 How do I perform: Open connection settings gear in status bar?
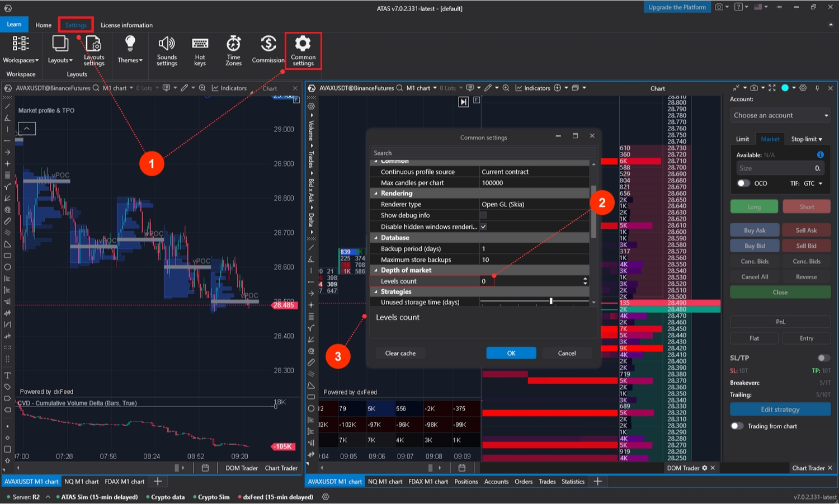[x=326, y=497]
